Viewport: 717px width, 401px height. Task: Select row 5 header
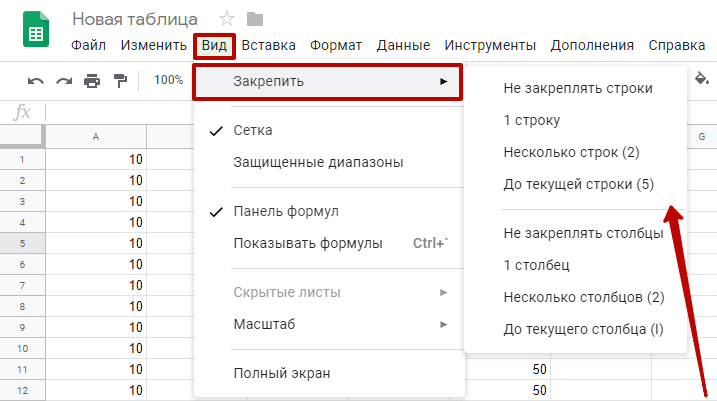(x=22, y=243)
